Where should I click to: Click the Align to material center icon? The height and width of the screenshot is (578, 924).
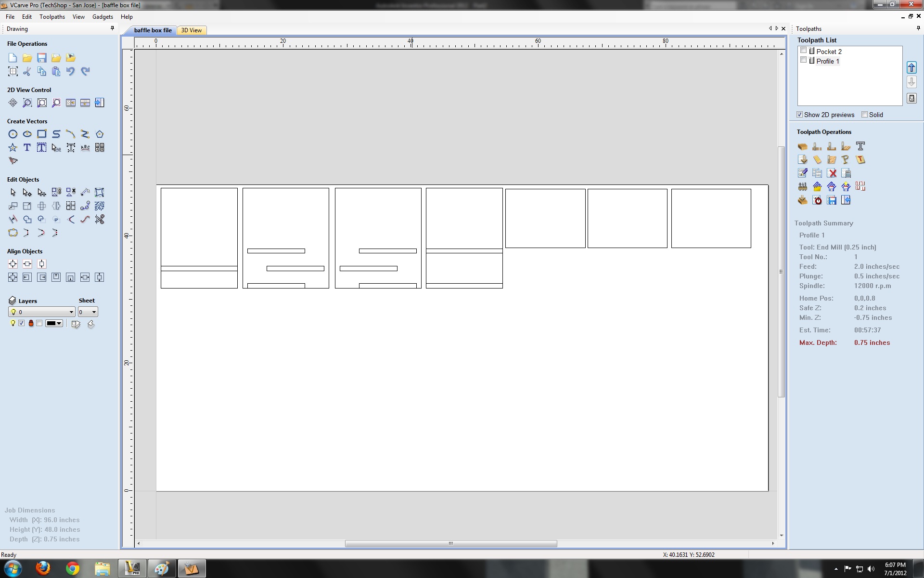click(x=13, y=264)
